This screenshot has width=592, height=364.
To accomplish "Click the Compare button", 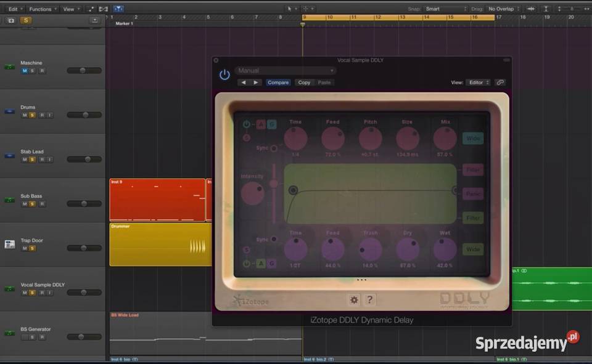I will click(278, 82).
